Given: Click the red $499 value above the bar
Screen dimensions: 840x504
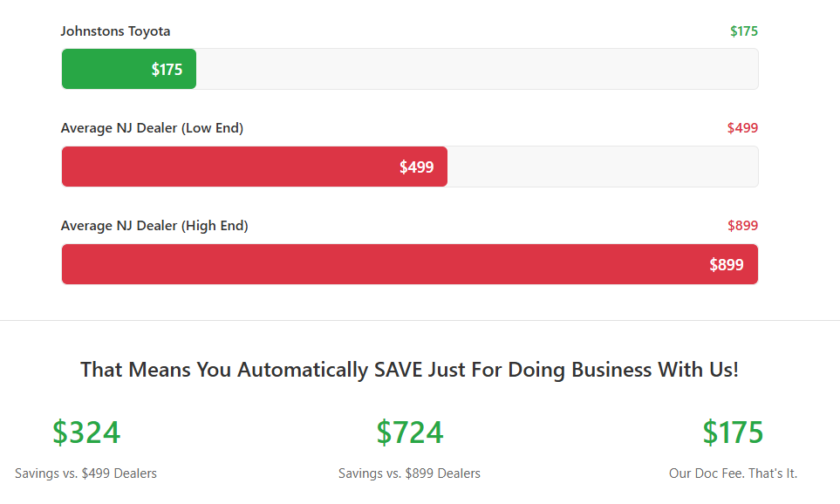Looking at the screenshot, I should (742, 128).
